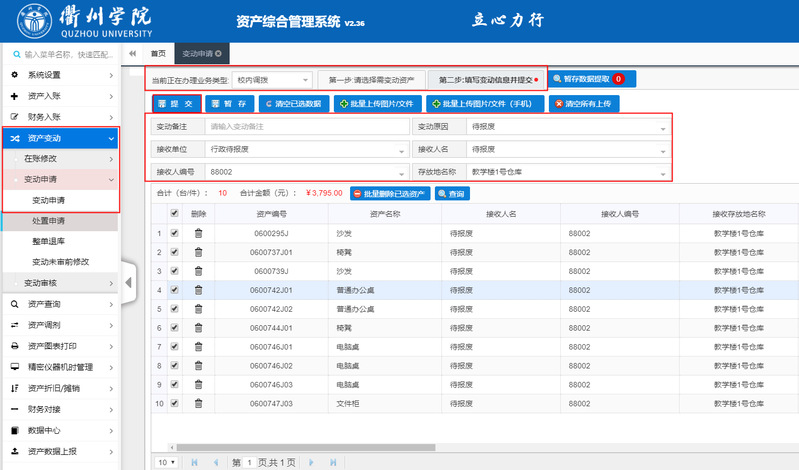Click 暂存数据提取 button
799x470 pixels.
592,79
